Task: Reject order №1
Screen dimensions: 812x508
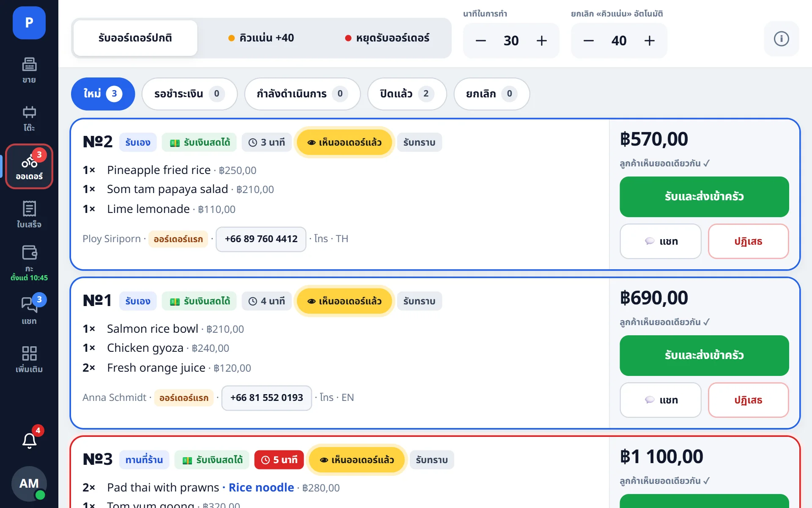Action: 748,400
